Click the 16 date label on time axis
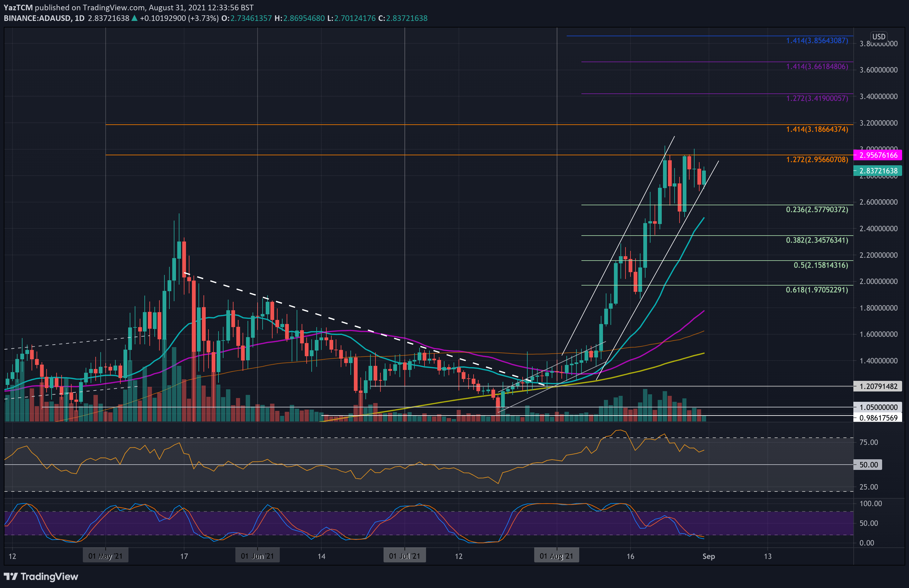 point(630,556)
